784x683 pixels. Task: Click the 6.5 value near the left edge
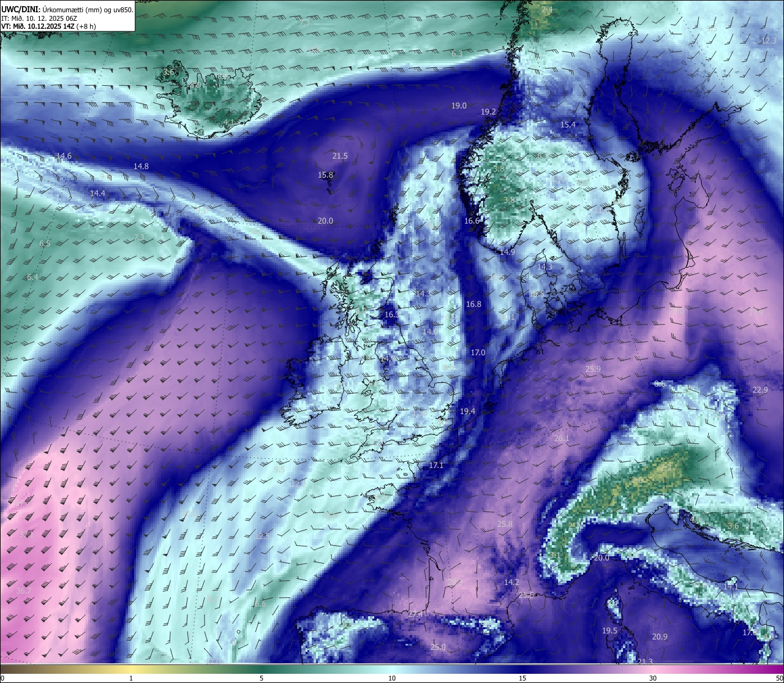[x=45, y=244]
